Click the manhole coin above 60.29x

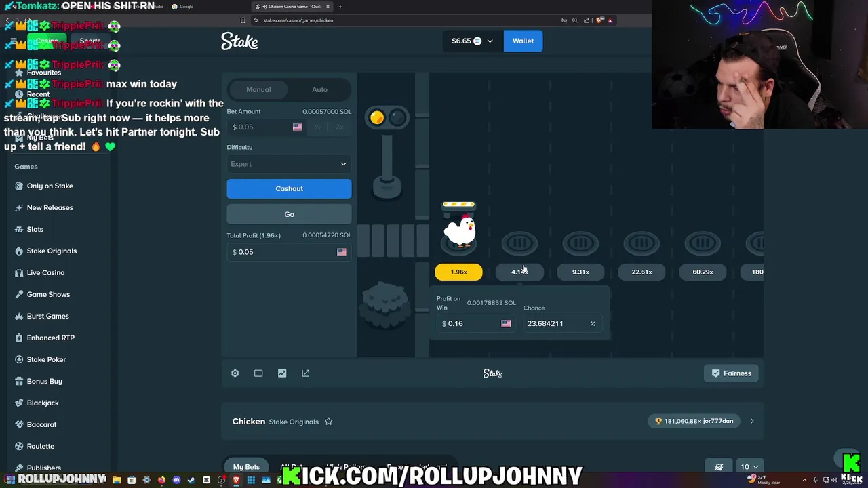coord(703,243)
